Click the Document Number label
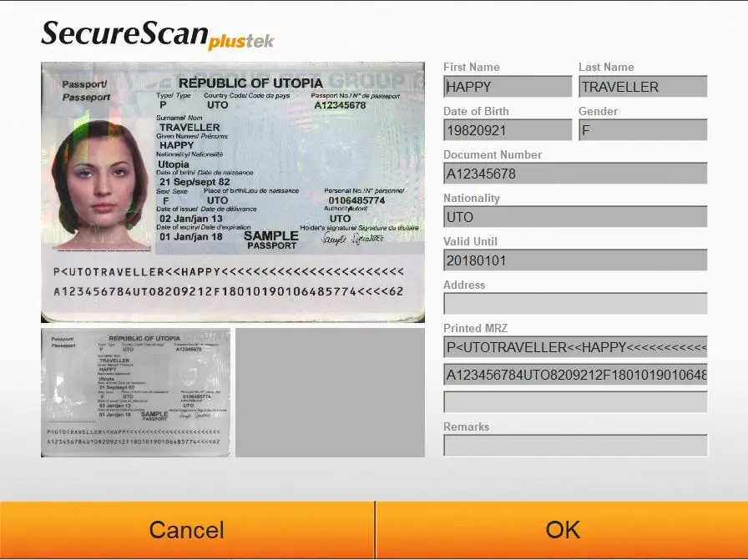The height and width of the screenshot is (560, 748). click(493, 154)
